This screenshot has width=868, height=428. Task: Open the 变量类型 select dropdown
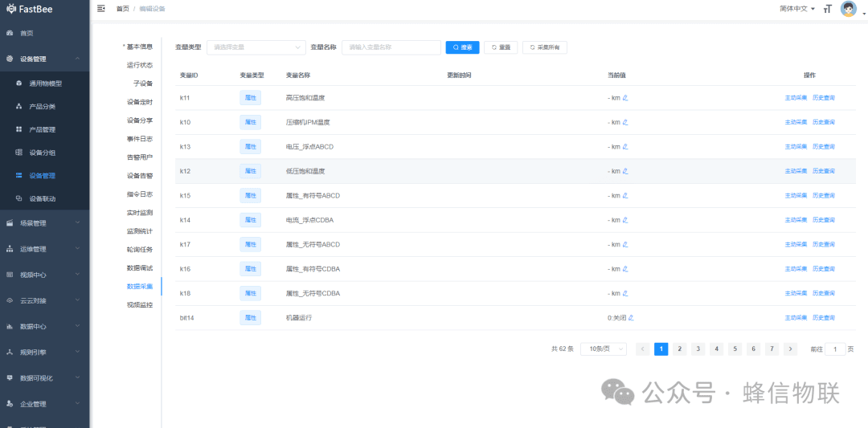point(256,47)
